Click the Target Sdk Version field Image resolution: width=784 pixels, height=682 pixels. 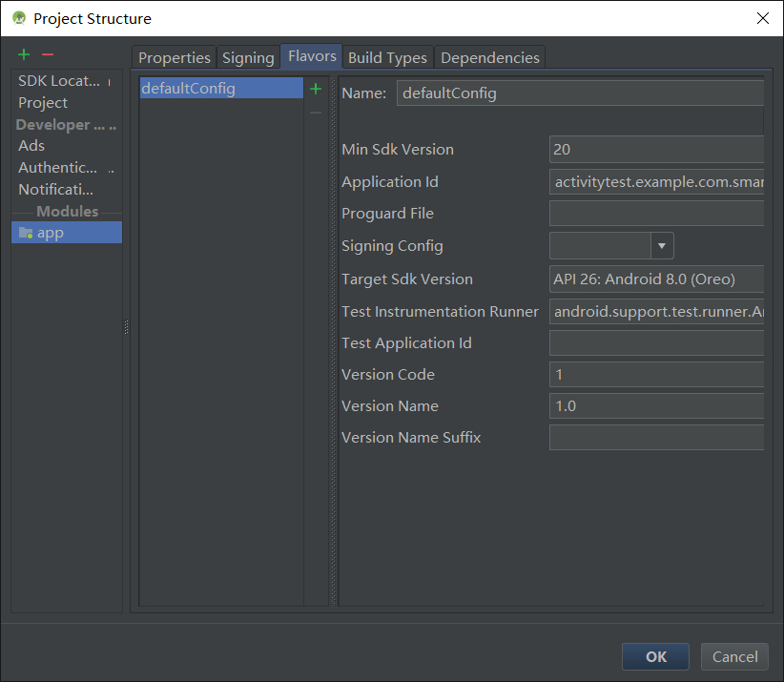coord(656,279)
